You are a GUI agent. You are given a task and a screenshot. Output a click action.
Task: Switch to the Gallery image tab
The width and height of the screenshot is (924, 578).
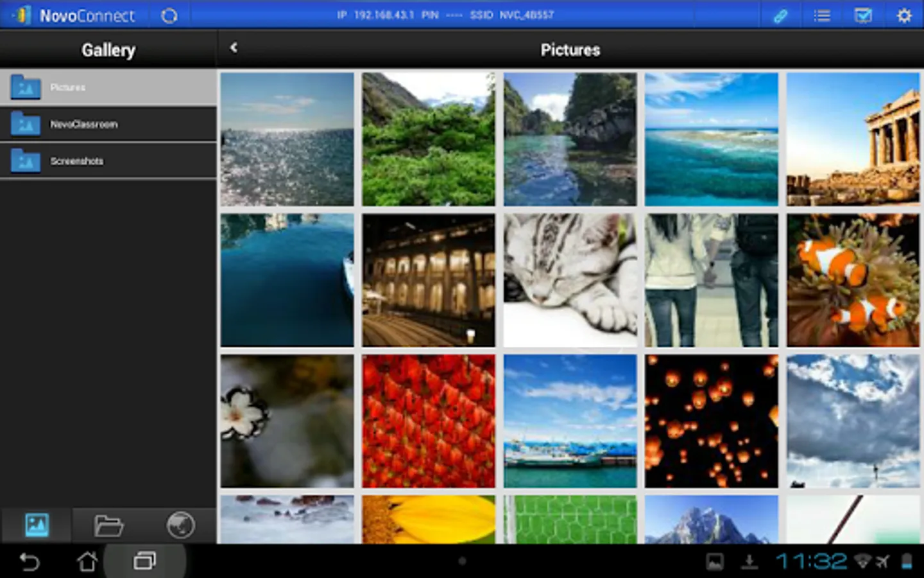[x=37, y=525]
